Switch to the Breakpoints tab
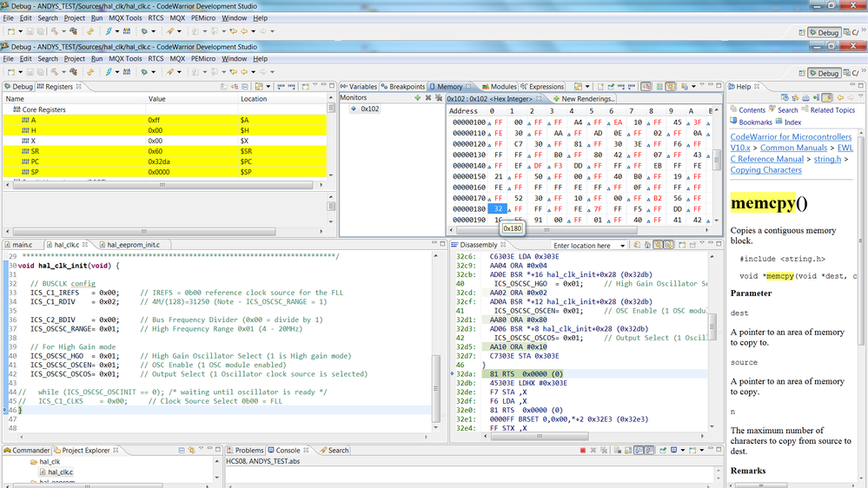Viewport: 868px width, 488px height. [x=407, y=87]
